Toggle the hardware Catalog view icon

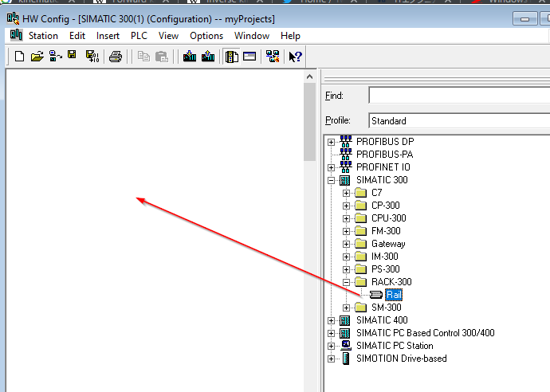tap(231, 57)
